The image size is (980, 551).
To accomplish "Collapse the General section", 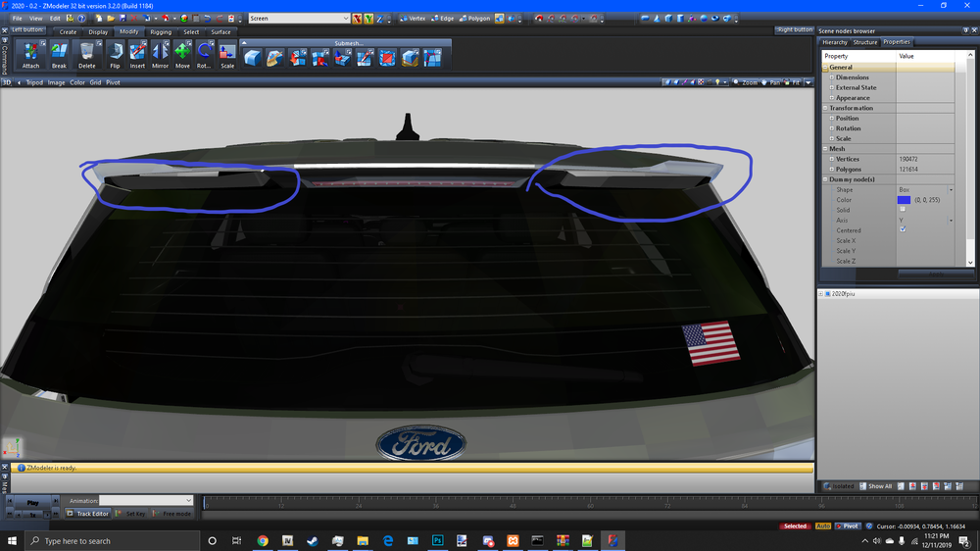I will (x=825, y=68).
